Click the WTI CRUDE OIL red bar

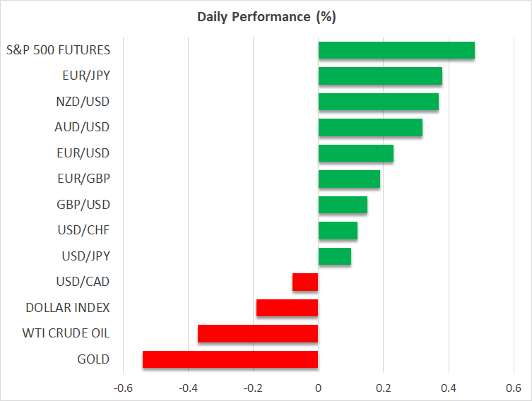[x=258, y=333]
